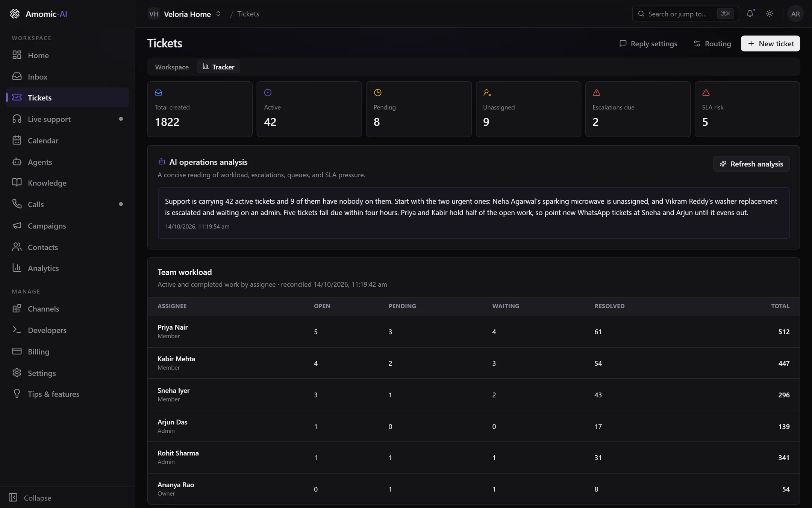Open Agents in sidebar
The width and height of the screenshot is (812, 508).
click(68, 162)
